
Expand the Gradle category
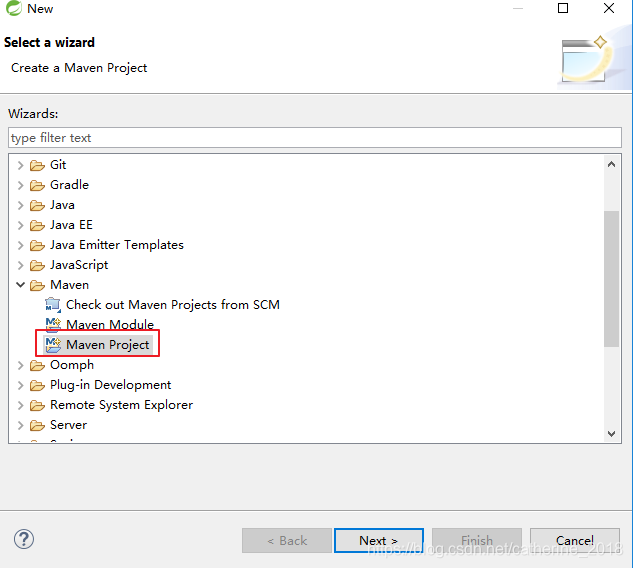click(21, 185)
